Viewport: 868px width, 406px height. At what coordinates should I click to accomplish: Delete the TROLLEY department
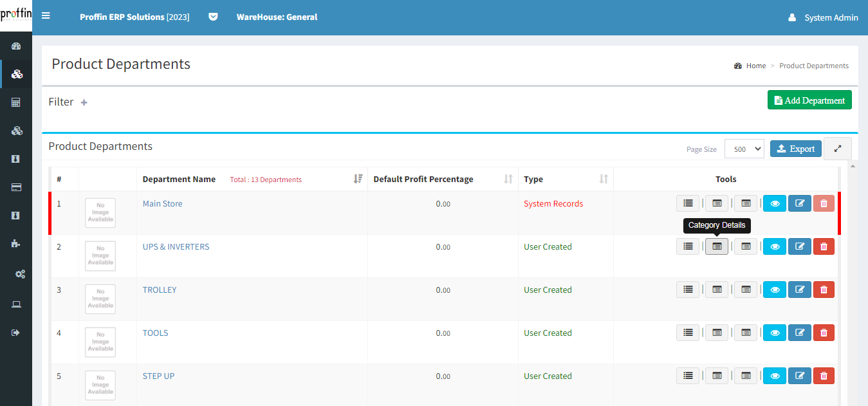[x=824, y=290]
